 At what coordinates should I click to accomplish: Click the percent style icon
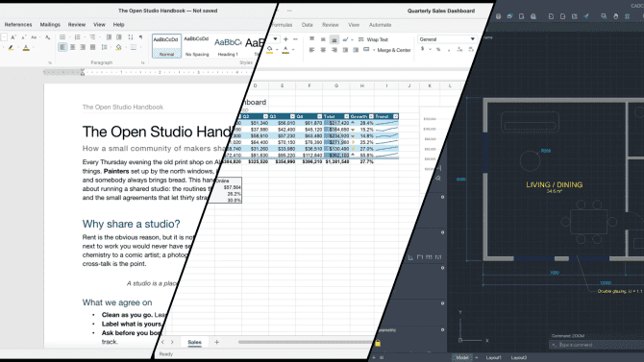coord(438,49)
